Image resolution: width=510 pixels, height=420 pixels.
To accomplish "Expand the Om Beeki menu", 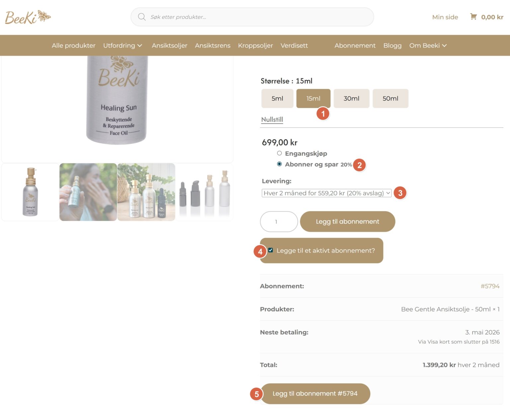I will [428, 45].
